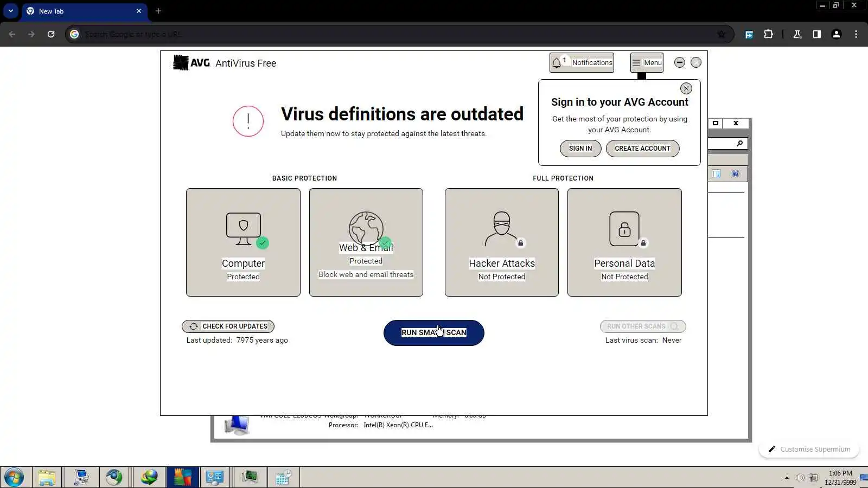
Task: Close the AVG account sign-in popup
Action: coord(686,88)
